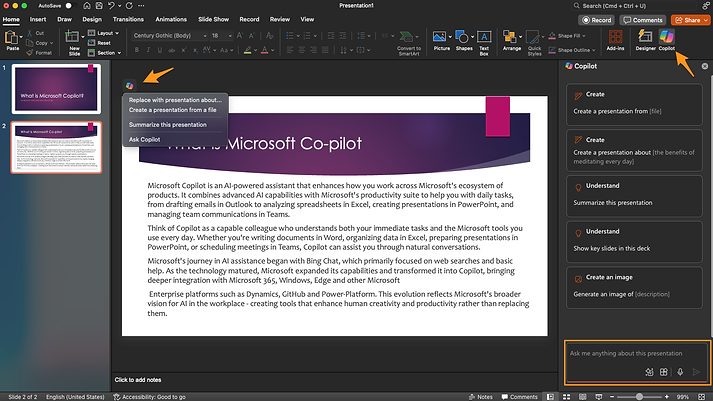Click the Record button
The image size is (713, 401).
click(x=597, y=20)
